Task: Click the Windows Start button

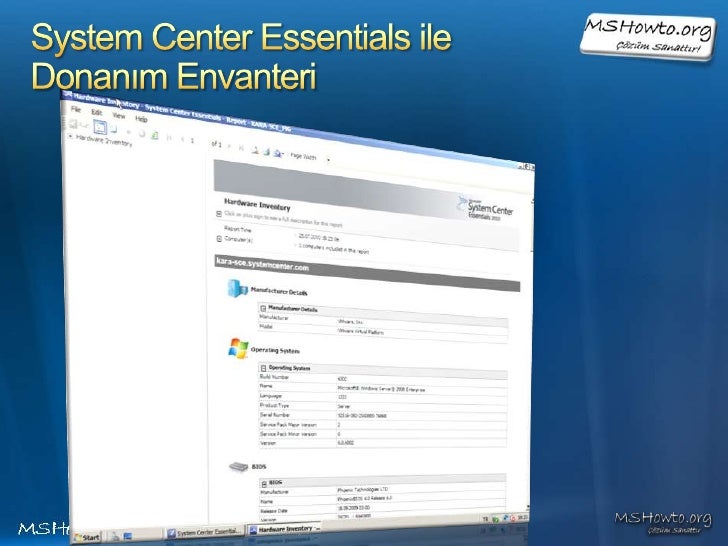Action: tap(87, 537)
